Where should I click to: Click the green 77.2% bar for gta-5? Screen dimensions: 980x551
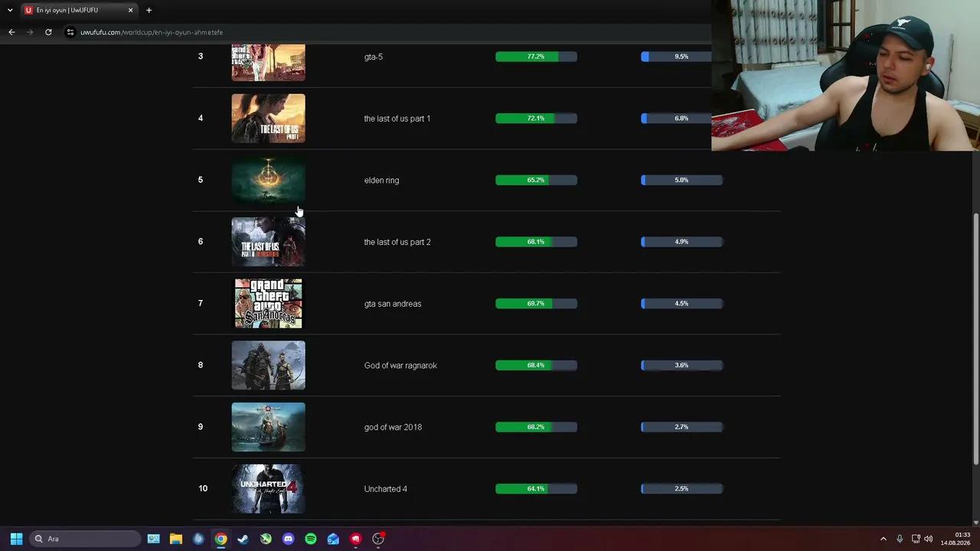(x=536, y=57)
